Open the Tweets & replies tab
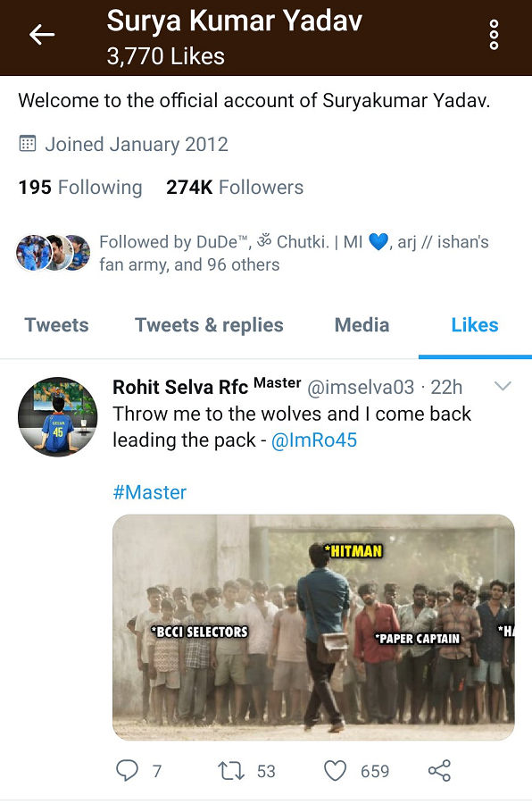This screenshot has height=804, width=532. 209,325
